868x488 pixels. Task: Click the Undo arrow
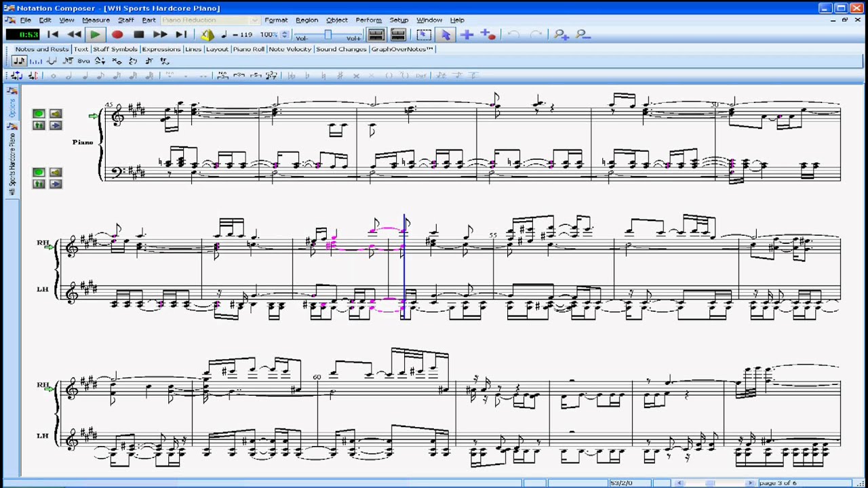514,35
